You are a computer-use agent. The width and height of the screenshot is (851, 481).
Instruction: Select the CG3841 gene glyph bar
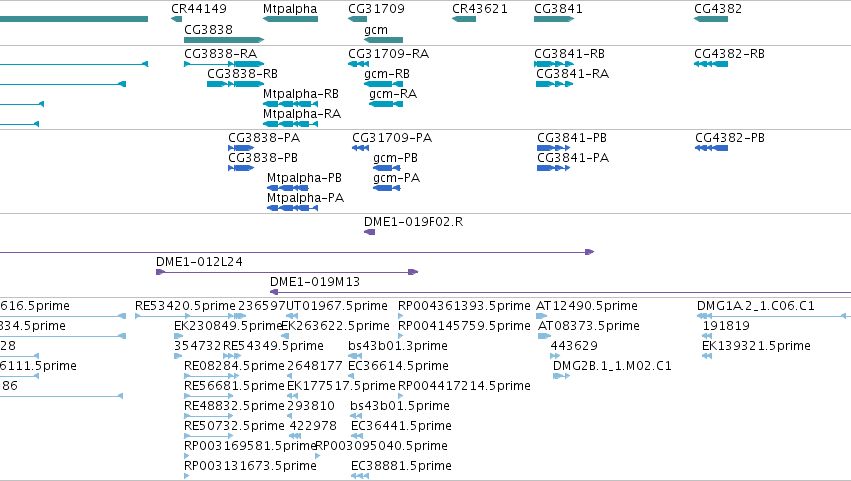pyautogui.click(x=554, y=19)
